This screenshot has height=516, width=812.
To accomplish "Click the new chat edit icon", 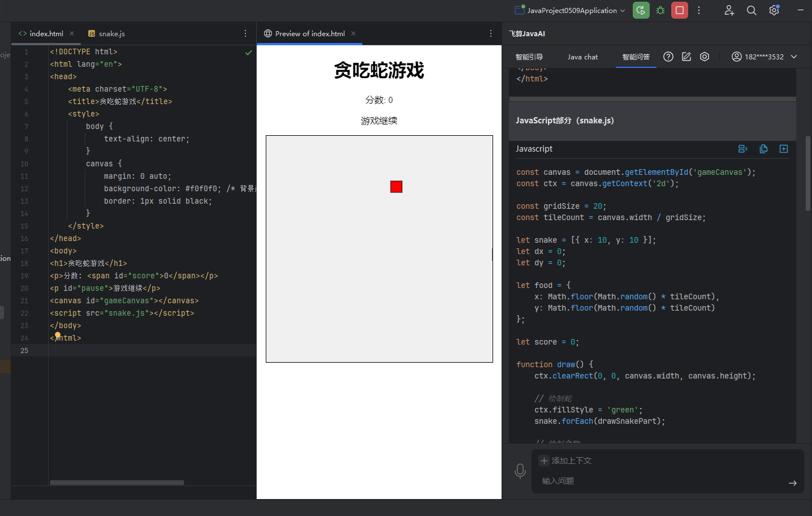I will [686, 57].
